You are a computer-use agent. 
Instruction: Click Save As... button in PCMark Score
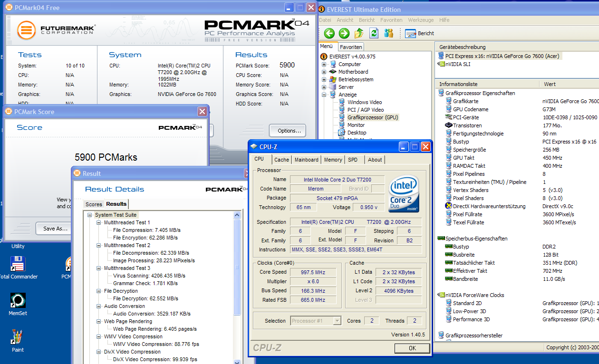tap(55, 229)
